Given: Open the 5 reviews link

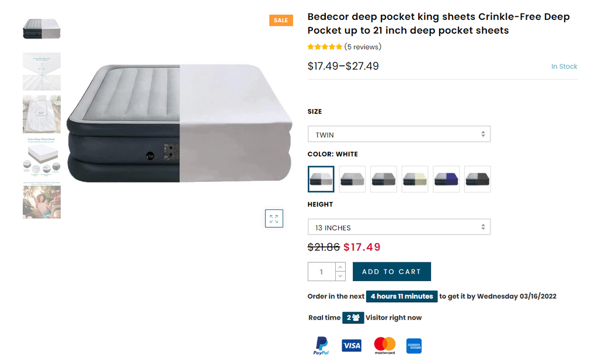Looking at the screenshot, I should (363, 47).
